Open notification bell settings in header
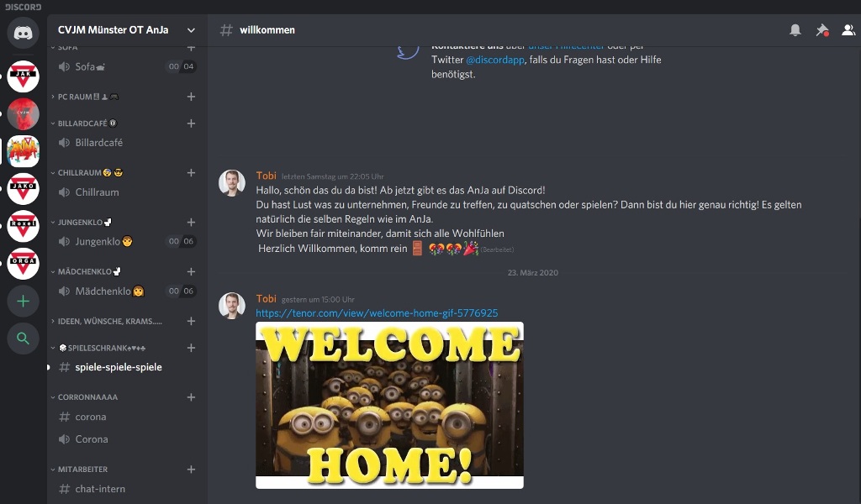This screenshot has height=504, width=861. tap(795, 30)
